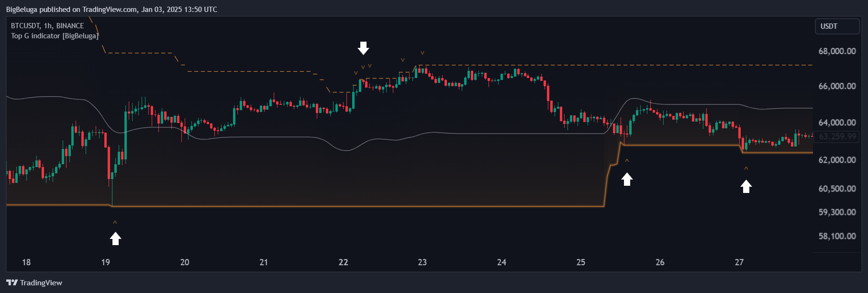Click date label 25 on time axis
Screen dimensions: 868x293
580,262
